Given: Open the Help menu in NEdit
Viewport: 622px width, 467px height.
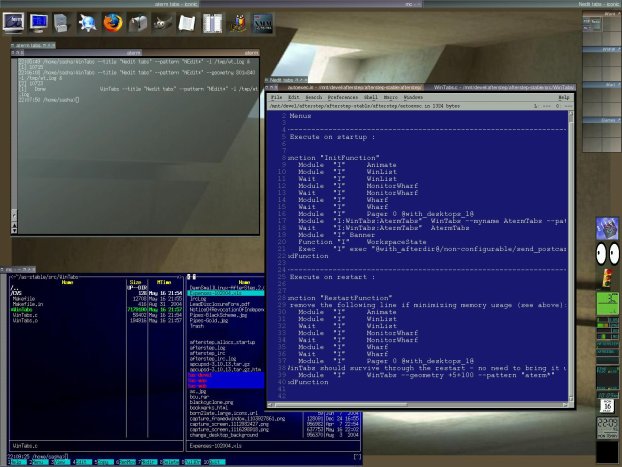Looking at the screenshot, I should click(x=563, y=97).
